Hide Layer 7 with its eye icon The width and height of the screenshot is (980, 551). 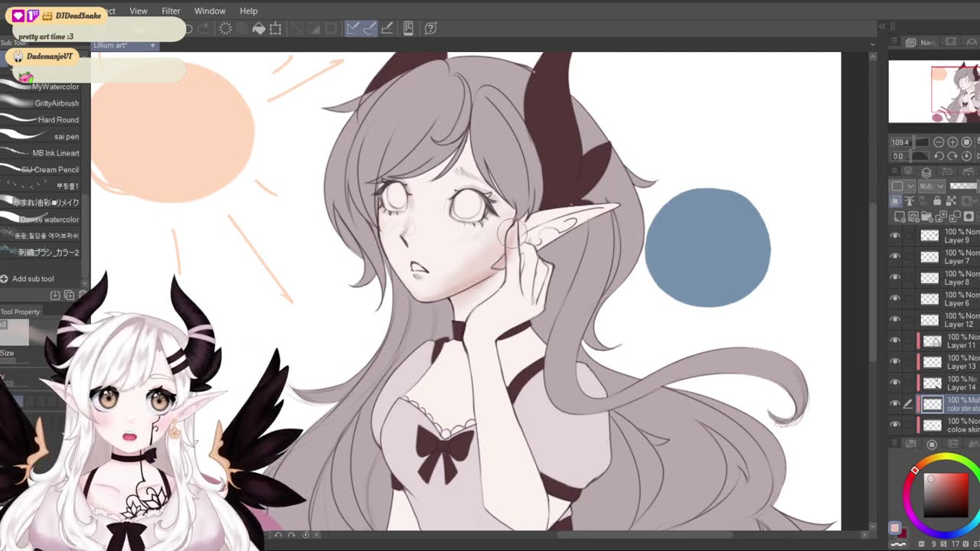tap(895, 256)
